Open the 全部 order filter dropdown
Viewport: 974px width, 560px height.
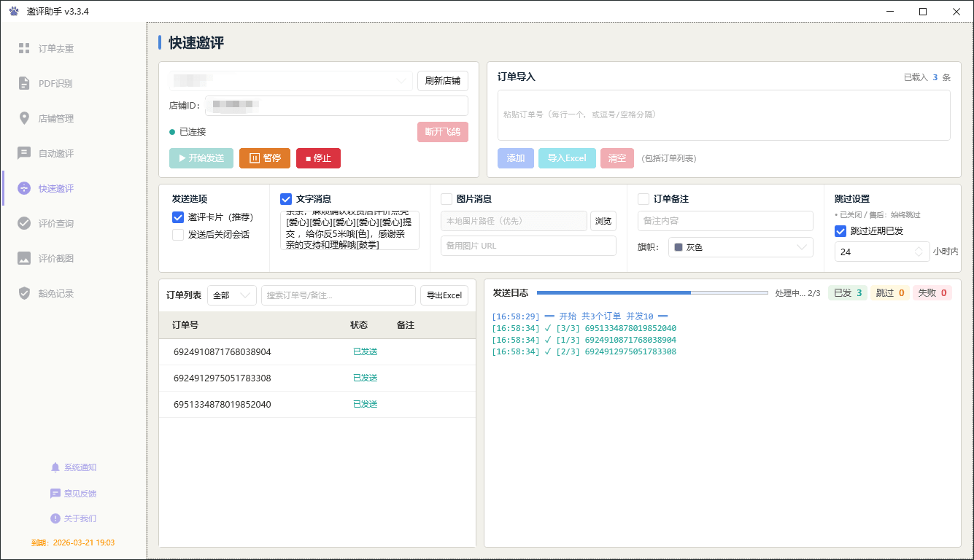coord(232,295)
